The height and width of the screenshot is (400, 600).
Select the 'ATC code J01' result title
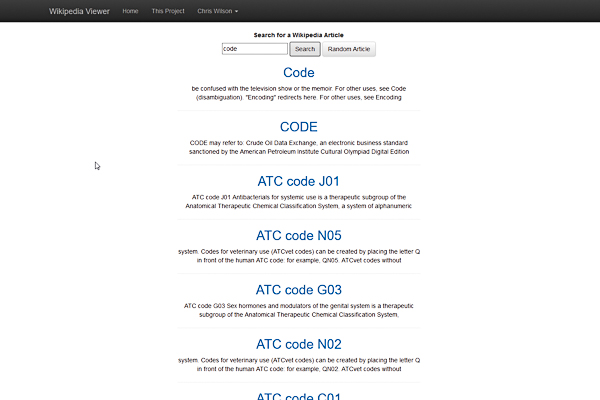(299, 181)
